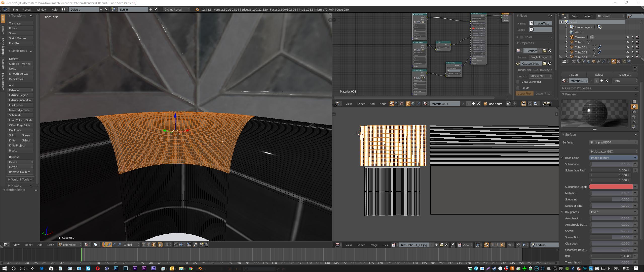Expand Custom Properties panel

tap(578, 88)
